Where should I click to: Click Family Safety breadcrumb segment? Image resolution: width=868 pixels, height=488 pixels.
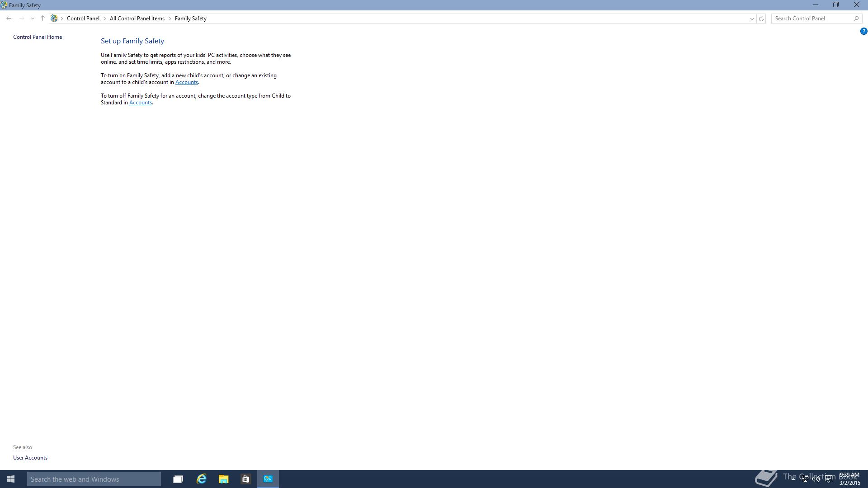[191, 19]
